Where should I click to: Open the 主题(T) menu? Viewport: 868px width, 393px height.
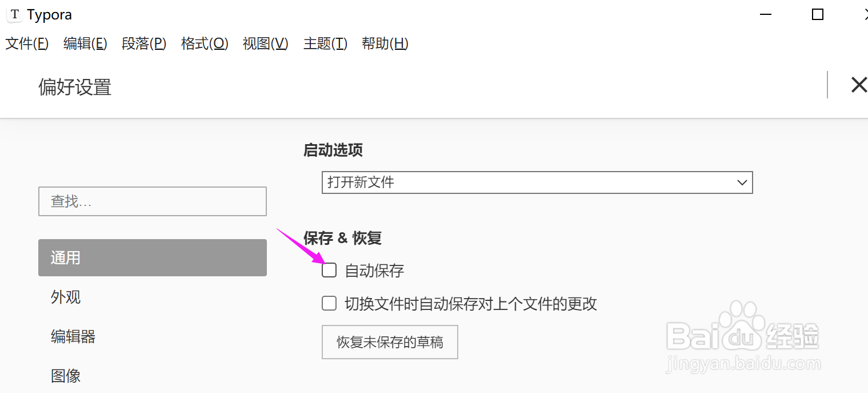[325, 43]
